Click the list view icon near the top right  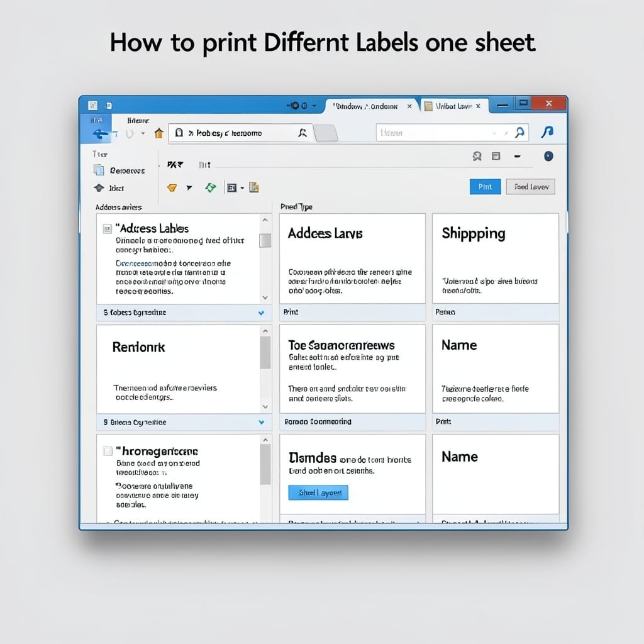pyautogui.click(x=496, y=156)
